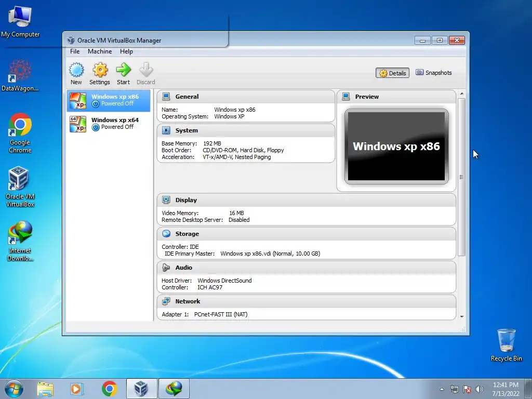Open the Help menu

(126, 51)
